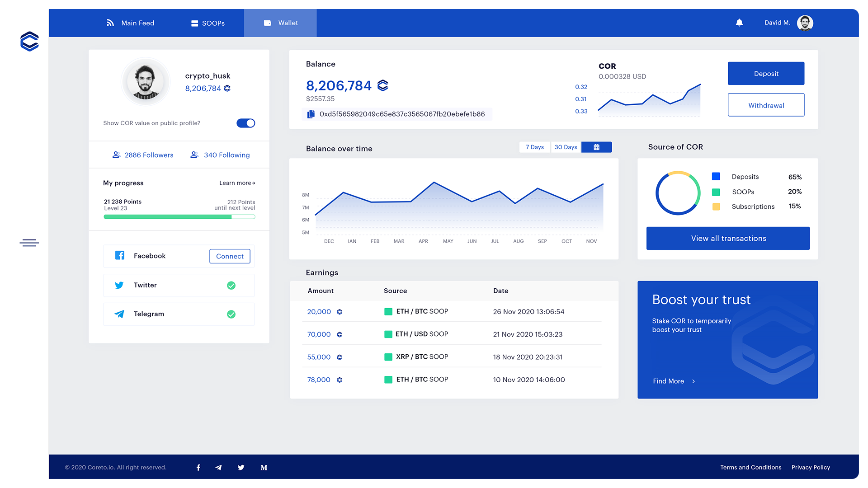This screenshot has height=488, width=868.
Task: Select the 30 Days range
Action: [x=566, y=147]
